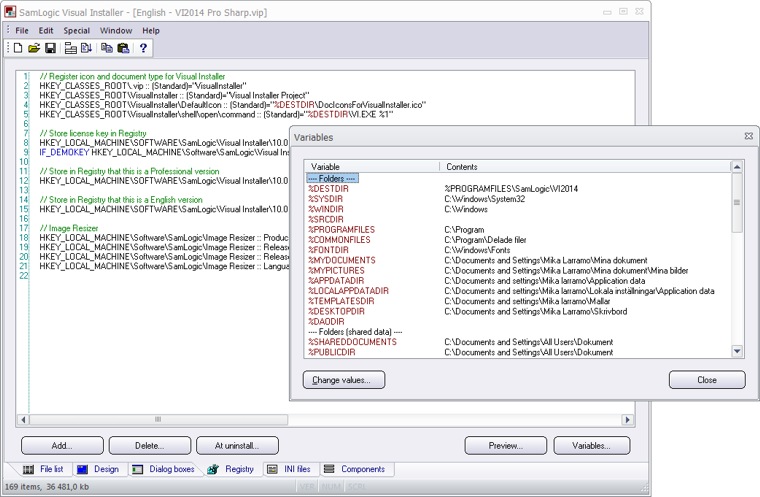
Task: Open a project with the folder icon
Action: point(34,48)
